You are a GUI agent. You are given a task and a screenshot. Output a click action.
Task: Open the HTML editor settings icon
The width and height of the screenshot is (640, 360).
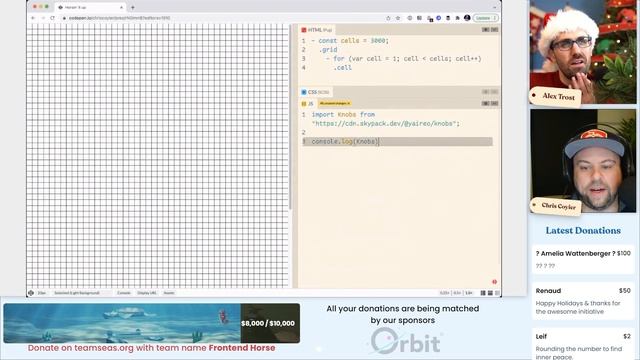click(x=486, y=30)
